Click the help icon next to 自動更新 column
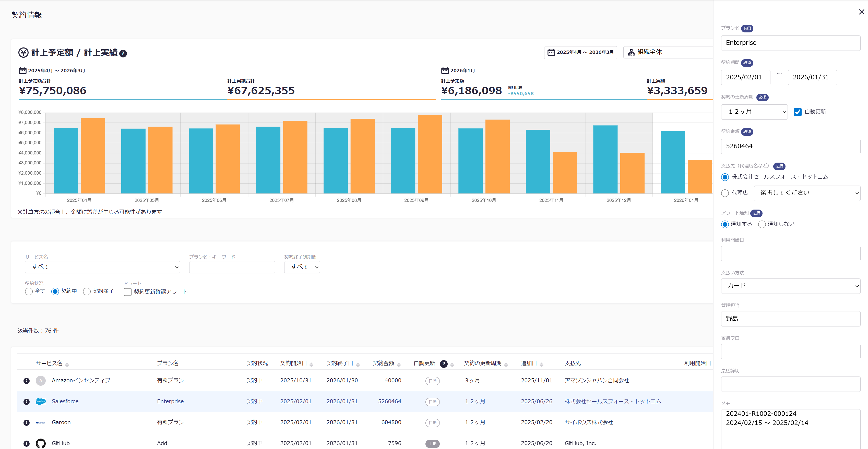868x449 pixels. coord(444,364)
